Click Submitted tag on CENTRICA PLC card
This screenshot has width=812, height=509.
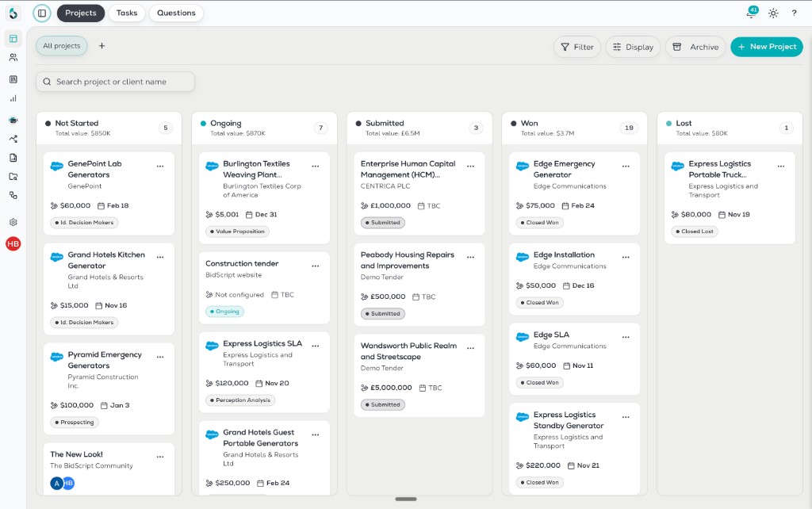tap(383, 223)
